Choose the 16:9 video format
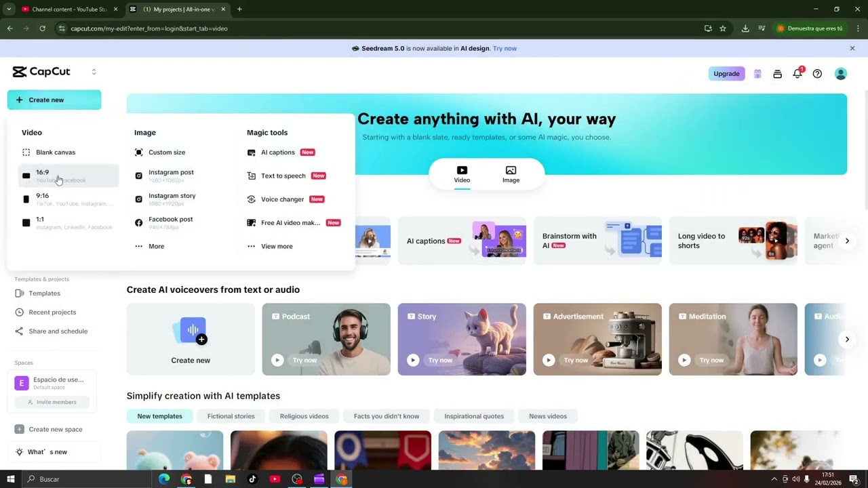The width and height of the screenshot is (868, 488). point(68,176)
